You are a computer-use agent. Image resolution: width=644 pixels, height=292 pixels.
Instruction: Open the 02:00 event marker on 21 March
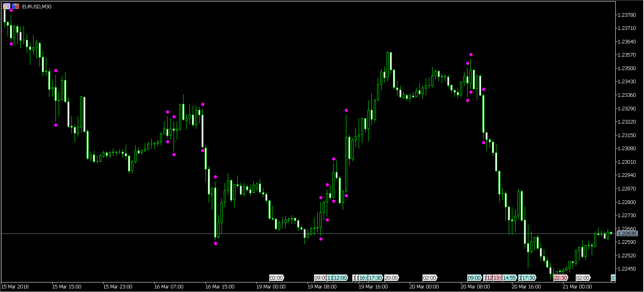(583, 278)
